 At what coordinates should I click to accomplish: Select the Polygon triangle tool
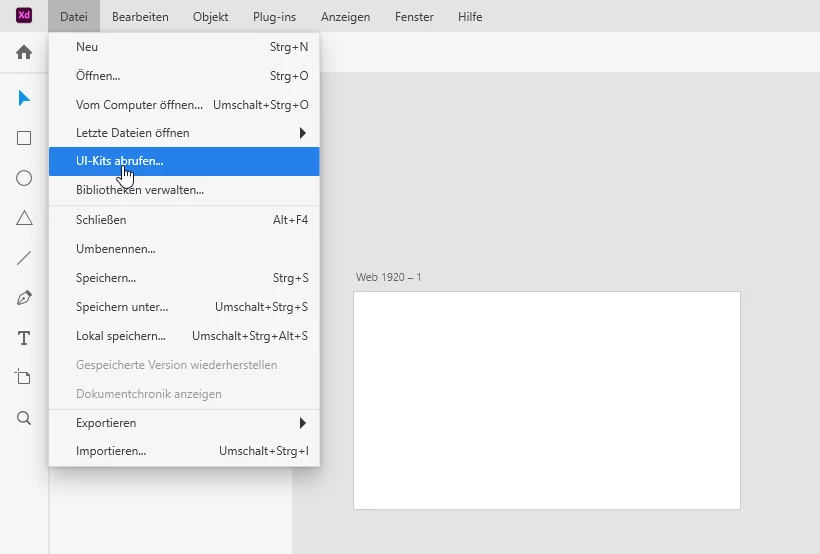pos(24,218)
